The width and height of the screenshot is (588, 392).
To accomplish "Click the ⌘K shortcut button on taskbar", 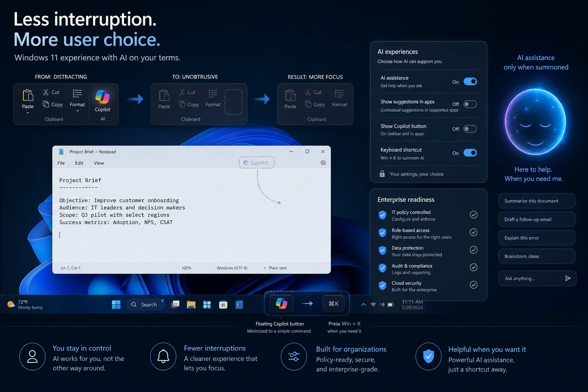I will (x=333, y=304).
